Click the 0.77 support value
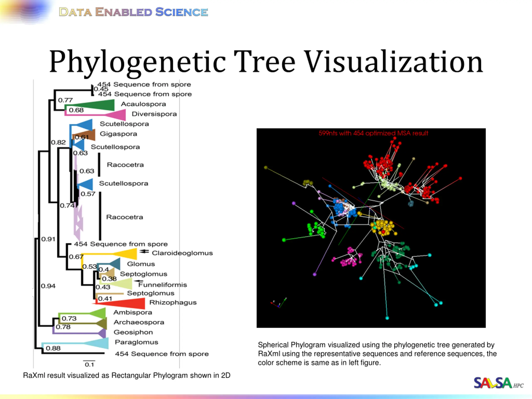The width and height of the screenshot is (532, 399). coord(65,100)
